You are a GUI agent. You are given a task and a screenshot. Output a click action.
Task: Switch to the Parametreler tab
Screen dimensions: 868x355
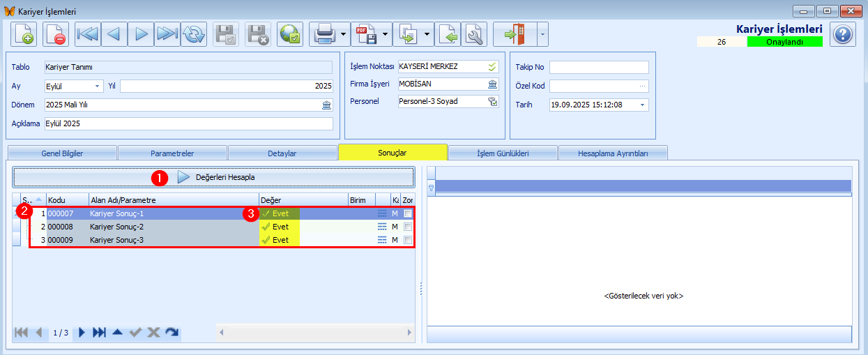[x=172, y=153]
